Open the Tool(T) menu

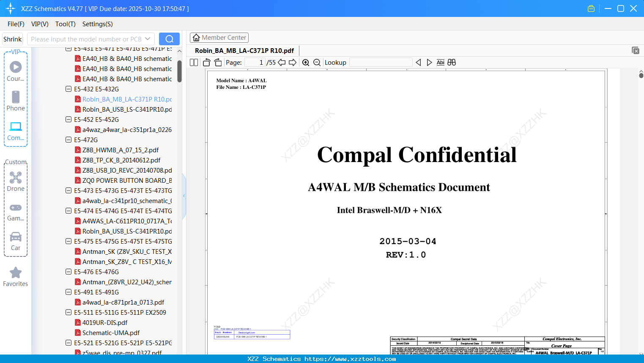66,24
